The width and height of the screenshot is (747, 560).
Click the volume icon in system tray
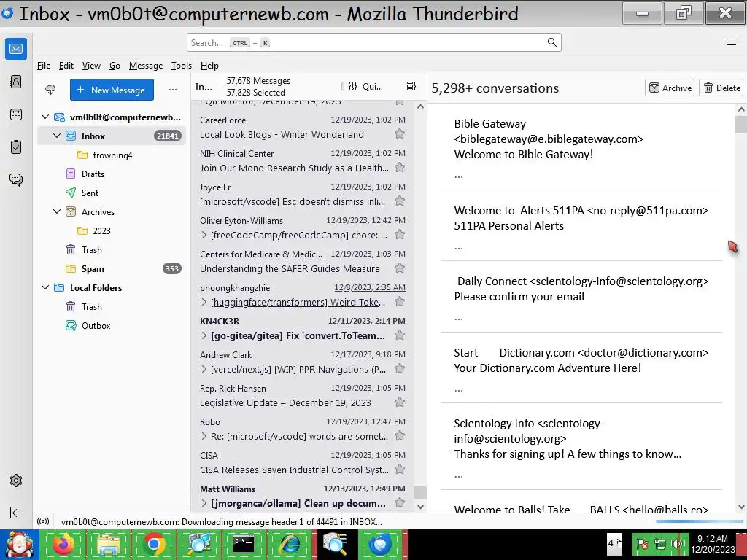tap(676, 544)
